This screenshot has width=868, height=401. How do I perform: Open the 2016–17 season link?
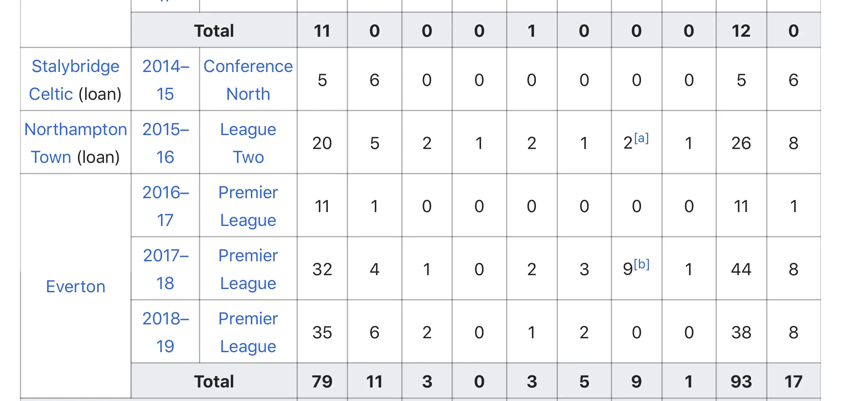click(165, 206)
